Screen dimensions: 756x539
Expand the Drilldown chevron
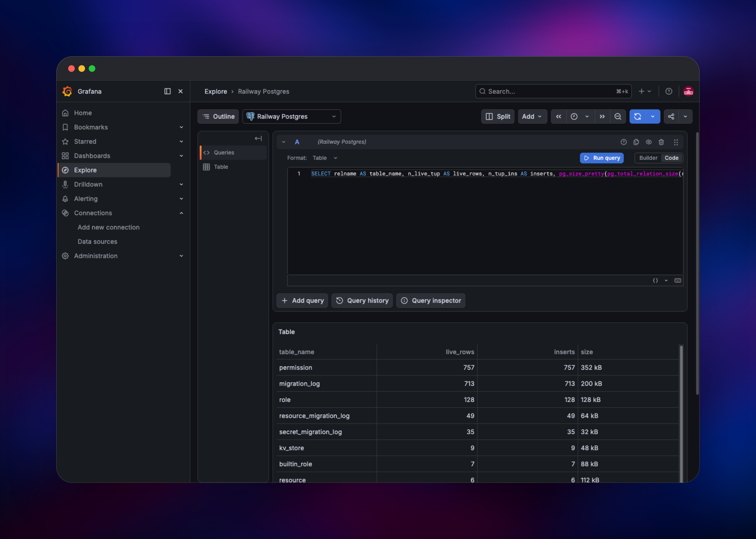(x=181, y=184)
